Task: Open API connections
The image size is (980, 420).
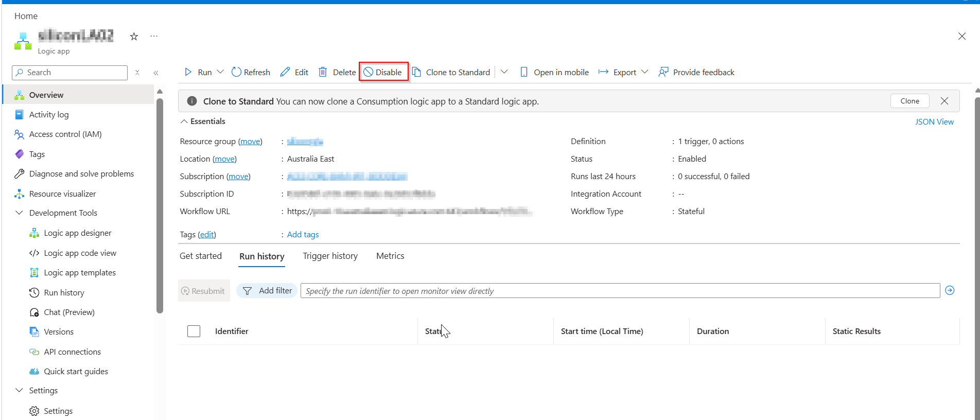Action: (x=72, y=352)
